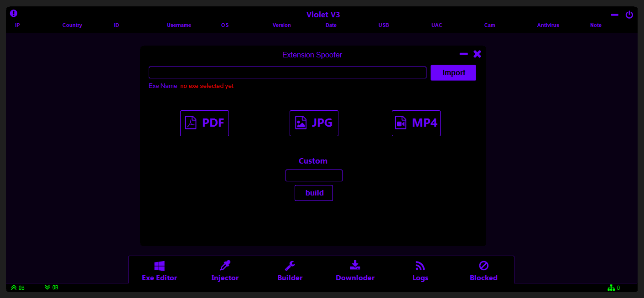Image resolution: width=644 pixels, height=298 pixels.
Task: Focus the file path field beside Import
Action: click(287, 72)
